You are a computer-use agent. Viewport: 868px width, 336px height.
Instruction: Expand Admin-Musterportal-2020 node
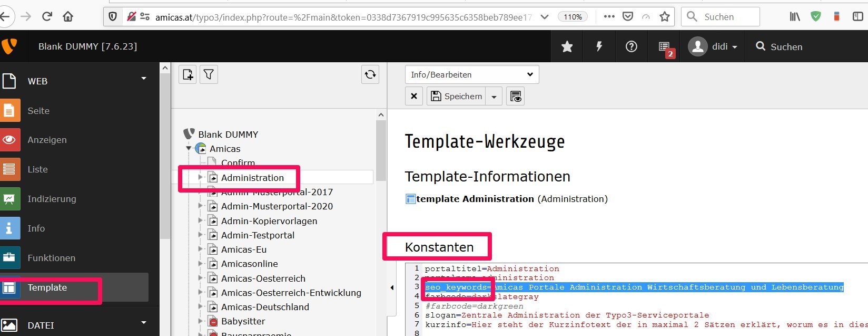(200, 206)
